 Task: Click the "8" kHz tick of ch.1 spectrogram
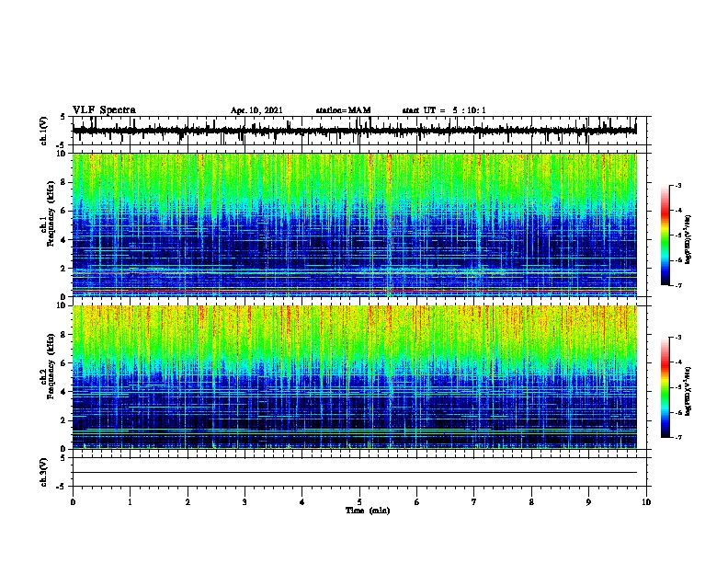click(x=63, y=182)
